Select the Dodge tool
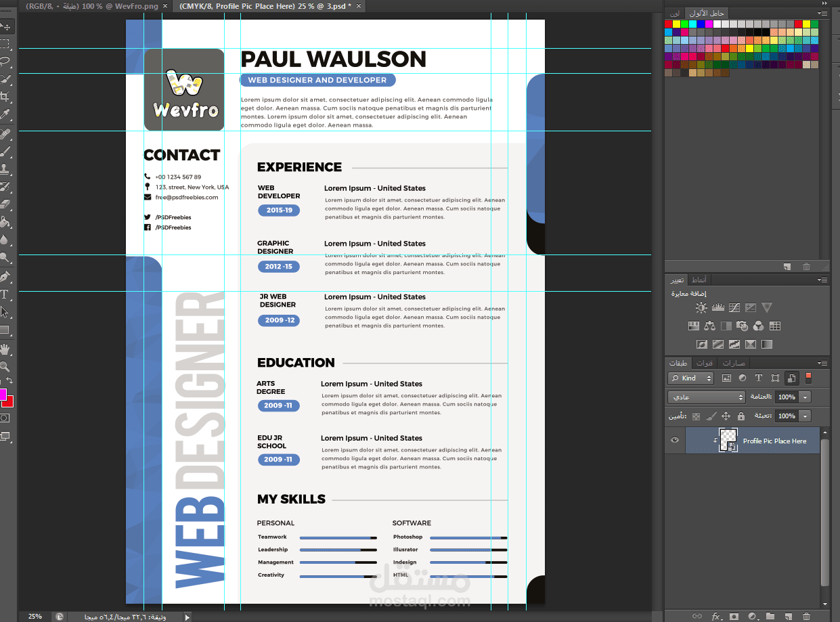Image resolution: width=840 pixels, height=622 pixels. point(5,257)
